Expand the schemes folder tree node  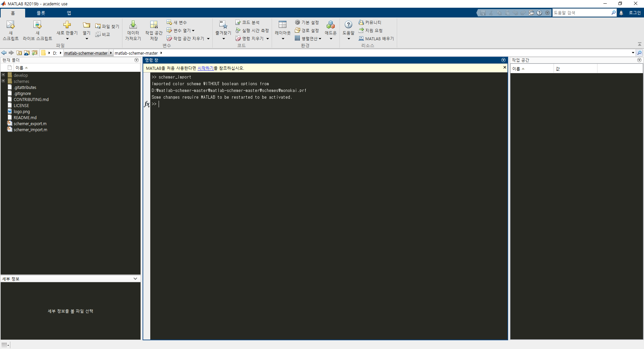click(x=3, y=81)
